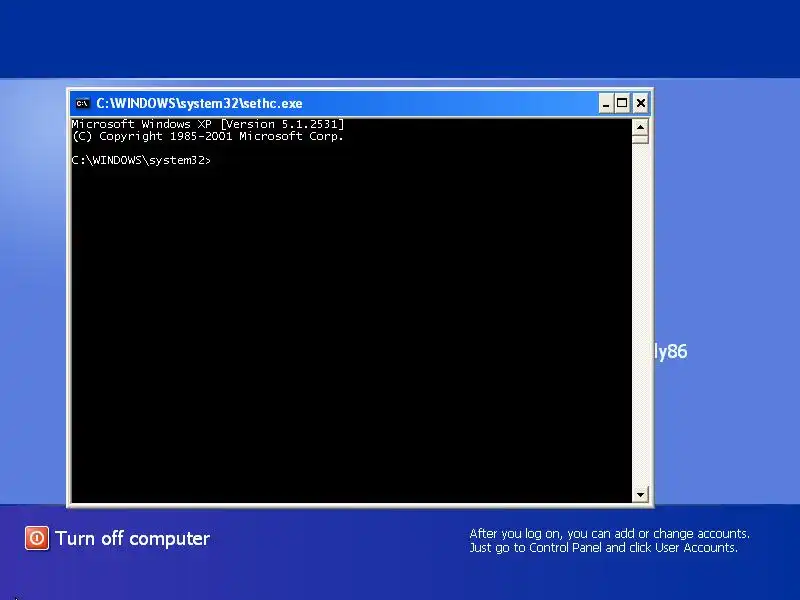This screenshot has height=600, width=800.
Task: Click the 'After you log on' help text
Action: [x=610, y=541]
